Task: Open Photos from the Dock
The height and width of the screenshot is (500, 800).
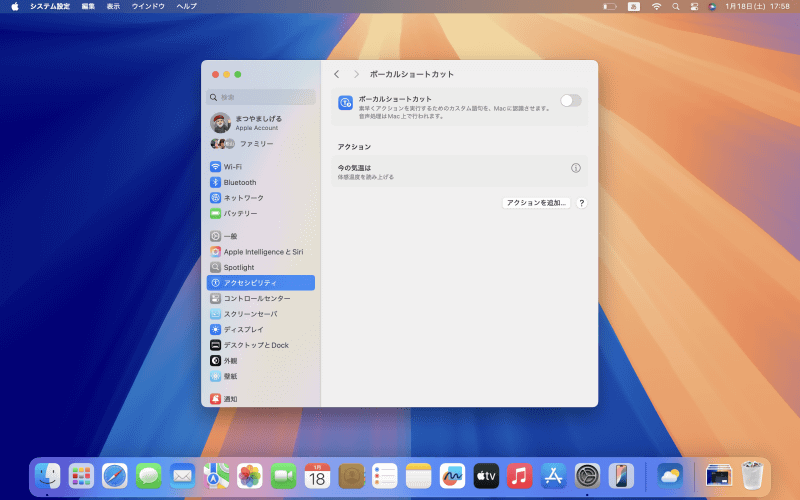Action: coord(250,477)
